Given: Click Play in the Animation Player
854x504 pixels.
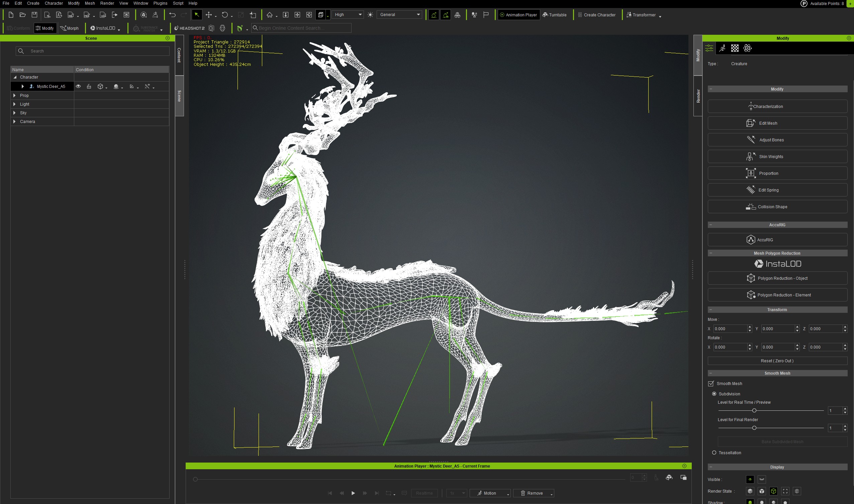Looking at the screenshot, I should click(x=353, y=493).
